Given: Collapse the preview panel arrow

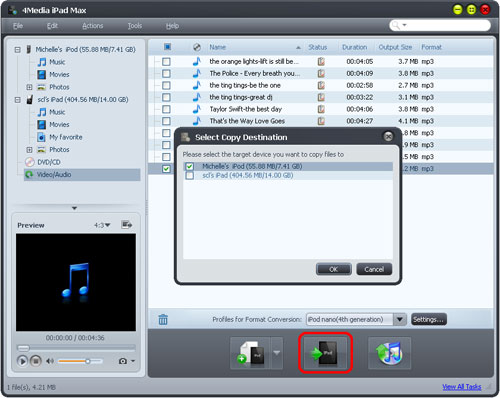Looking at the screenshot, I should (74, 208).
